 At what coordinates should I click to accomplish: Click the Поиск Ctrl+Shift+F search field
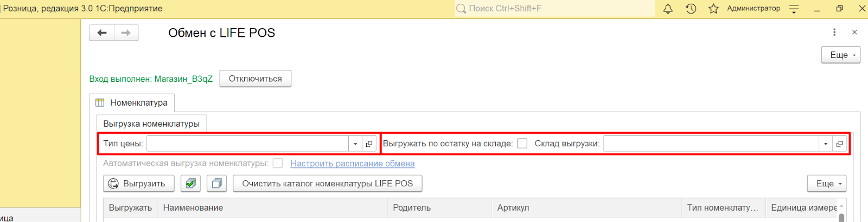tap(554, 9)
